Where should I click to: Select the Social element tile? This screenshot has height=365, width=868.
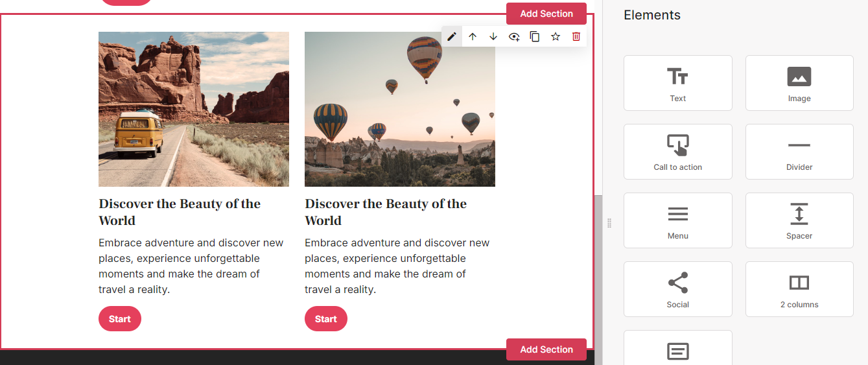point(678,289)
